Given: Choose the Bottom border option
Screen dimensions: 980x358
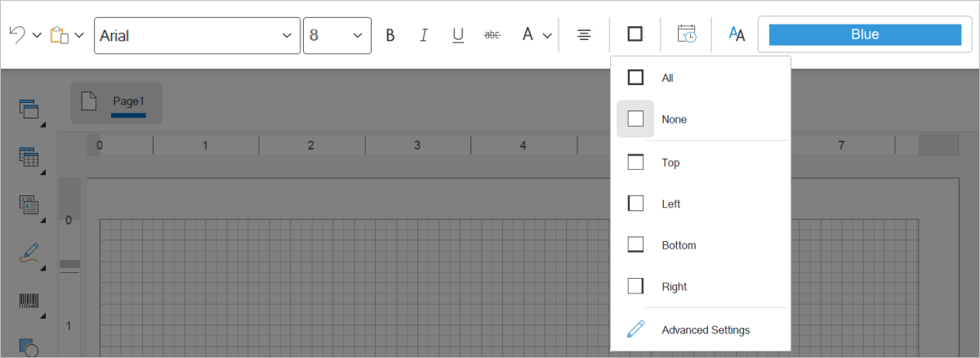Looking at the screenshot, I should [678, 245].
